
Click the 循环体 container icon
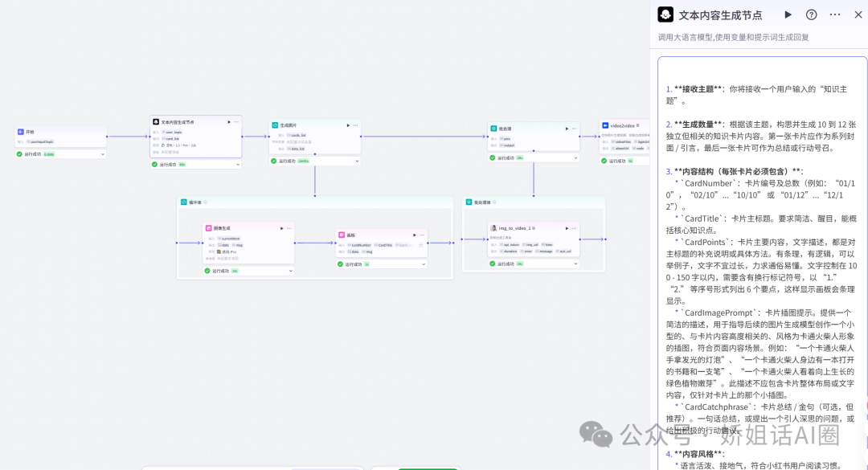[184, 202]
